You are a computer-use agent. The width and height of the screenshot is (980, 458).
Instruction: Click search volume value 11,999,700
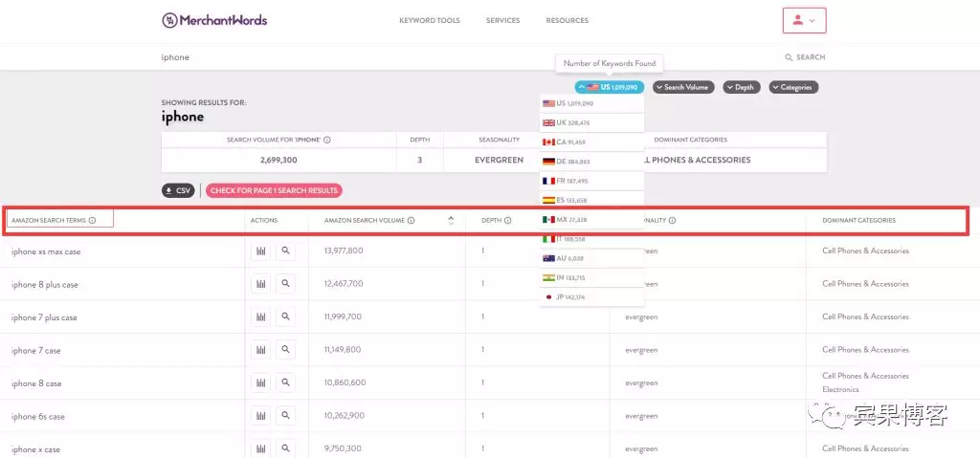point(343,316)
